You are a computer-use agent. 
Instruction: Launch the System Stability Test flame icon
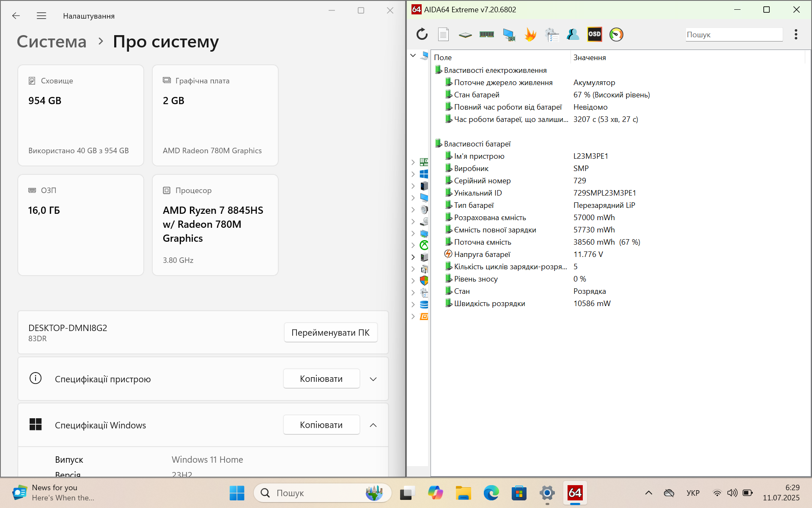point(530,34)
